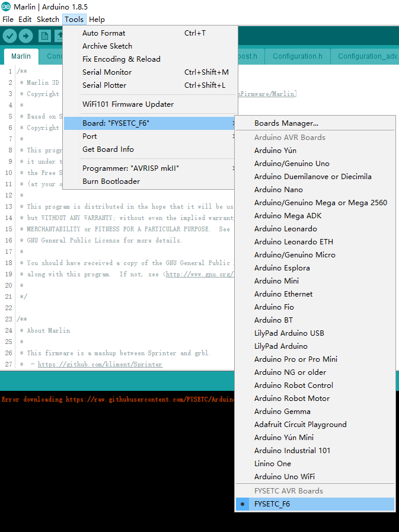The image size is (399, 532).
Task: Select Arduino Fio board
Action: (315, 307)
